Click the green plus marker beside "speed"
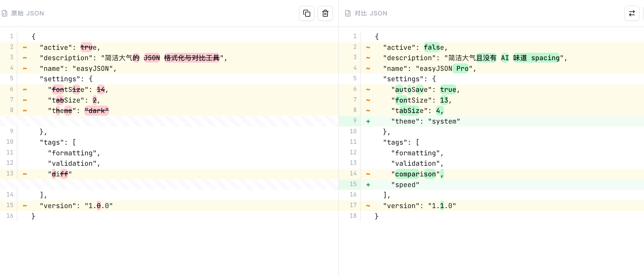 coord(368,185)
